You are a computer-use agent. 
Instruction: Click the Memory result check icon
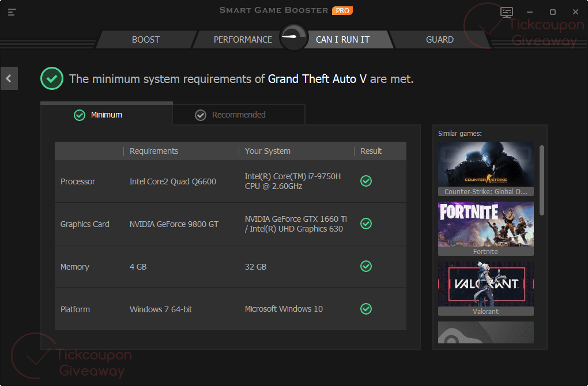pyautogui.click(x=366, y=266)
